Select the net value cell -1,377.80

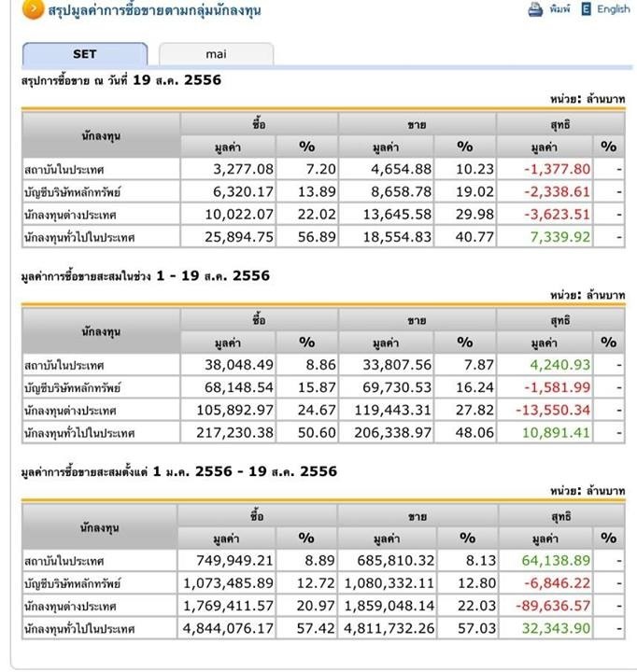557,169
